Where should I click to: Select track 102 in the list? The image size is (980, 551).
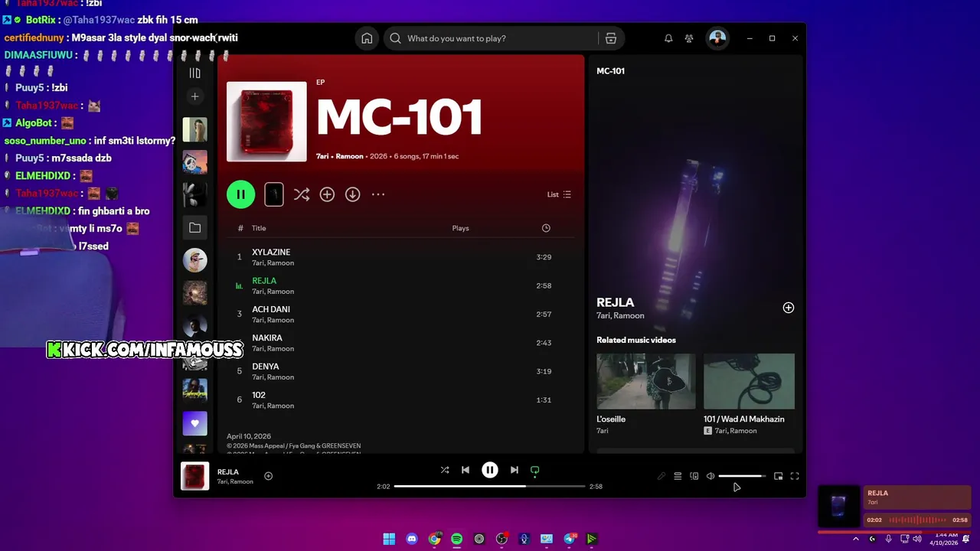400,399
